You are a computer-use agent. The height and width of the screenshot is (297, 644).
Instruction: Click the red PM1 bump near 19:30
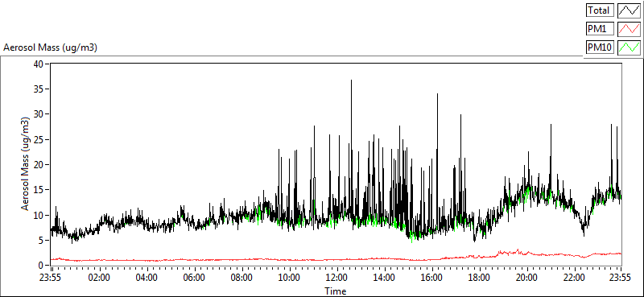point(518,251)
